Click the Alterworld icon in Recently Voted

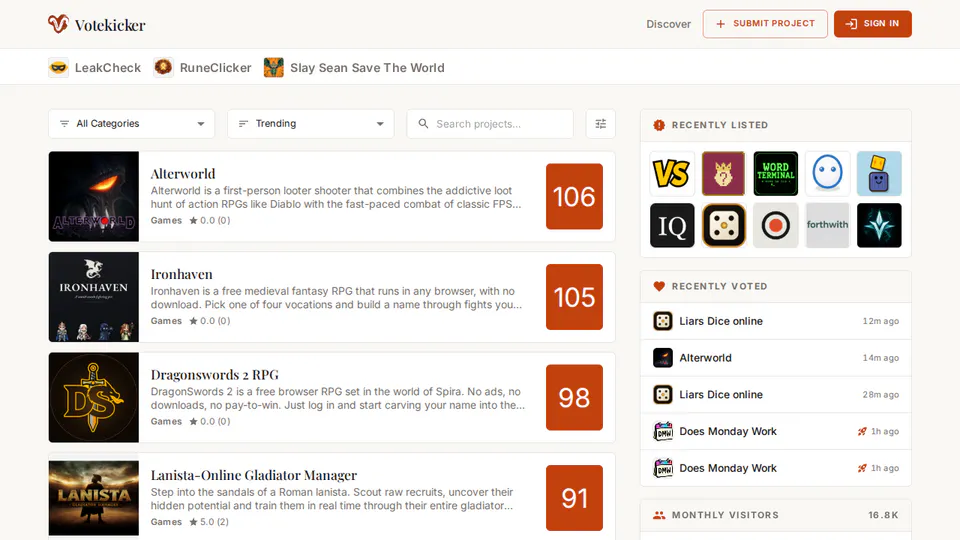tap(662, 358)
